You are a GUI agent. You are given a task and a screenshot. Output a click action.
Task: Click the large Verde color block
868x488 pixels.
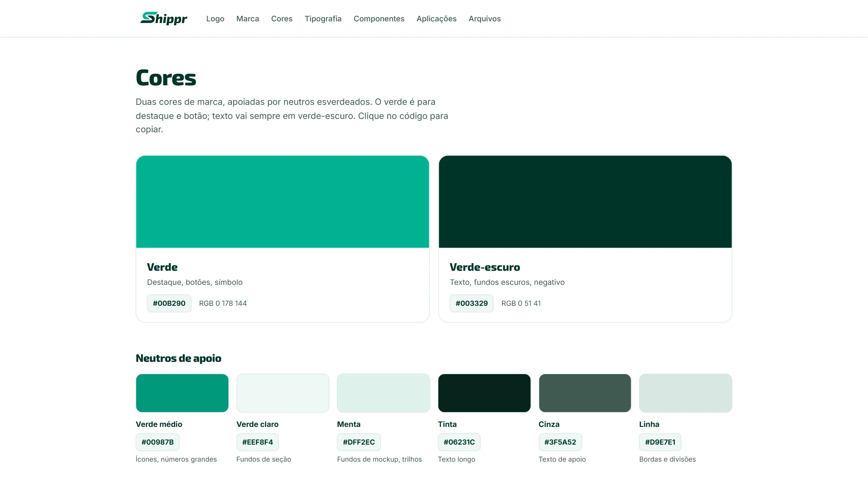282,202
